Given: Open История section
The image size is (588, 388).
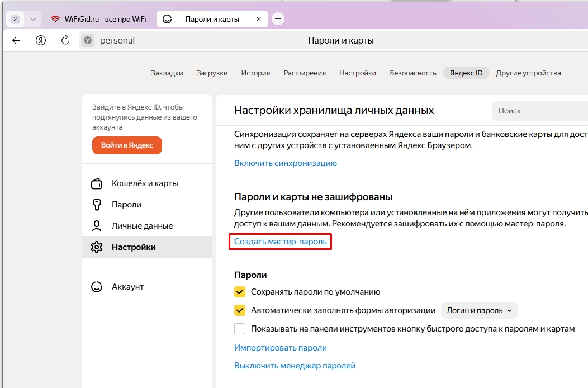Looking at the screenshot, I should [x=256, y=73].
